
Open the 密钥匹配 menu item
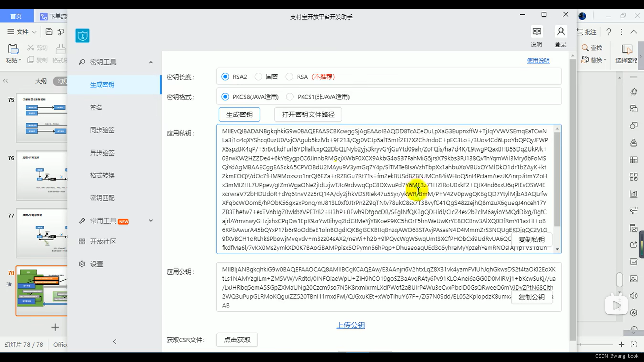click(114, 198)
